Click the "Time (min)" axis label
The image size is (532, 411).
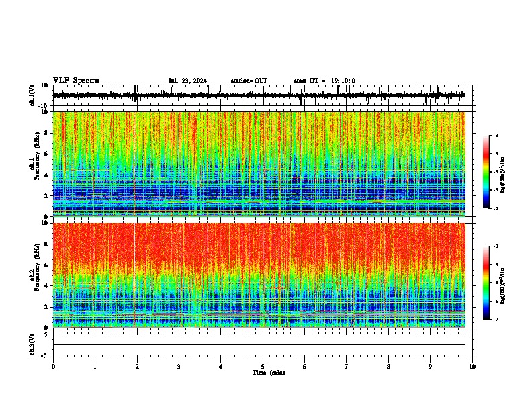(x=269, y=373)
